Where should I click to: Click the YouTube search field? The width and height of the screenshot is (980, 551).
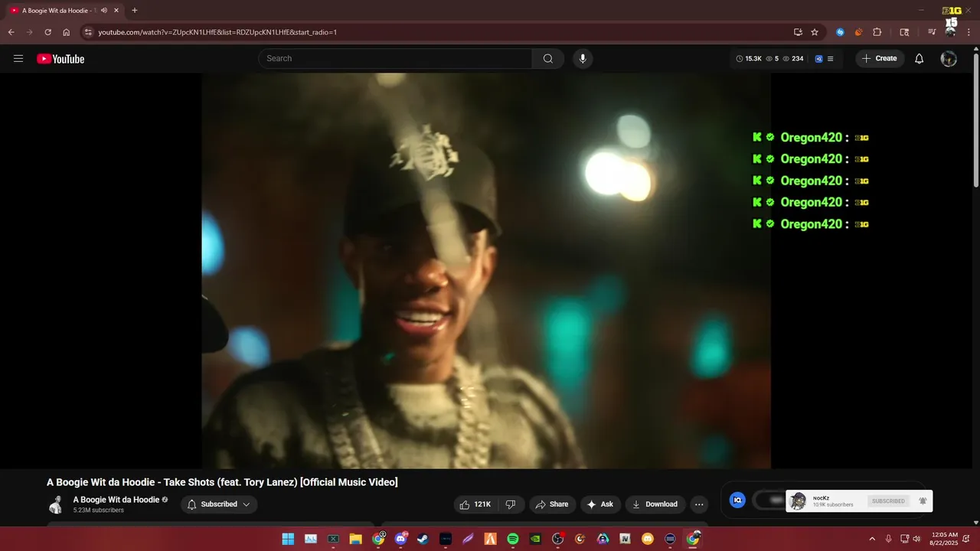tap(395, 59)
